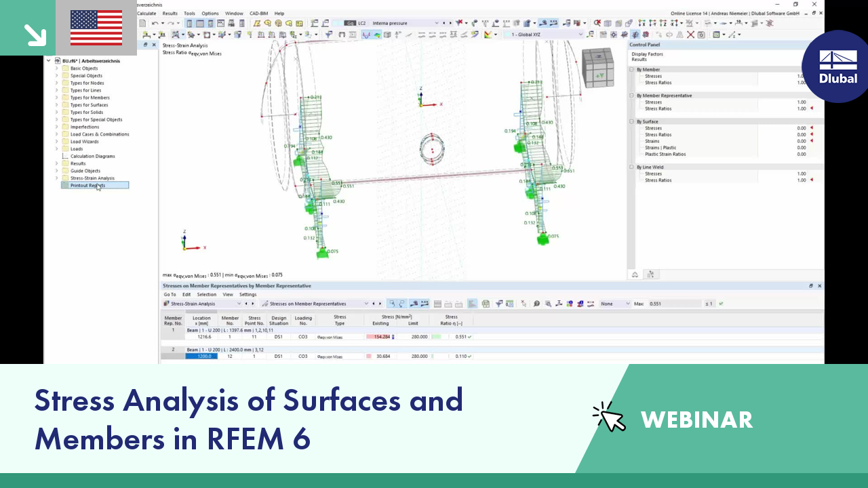Close the navigator panel
This screenshot has width=868, height=488.
[x=154, y=45]
